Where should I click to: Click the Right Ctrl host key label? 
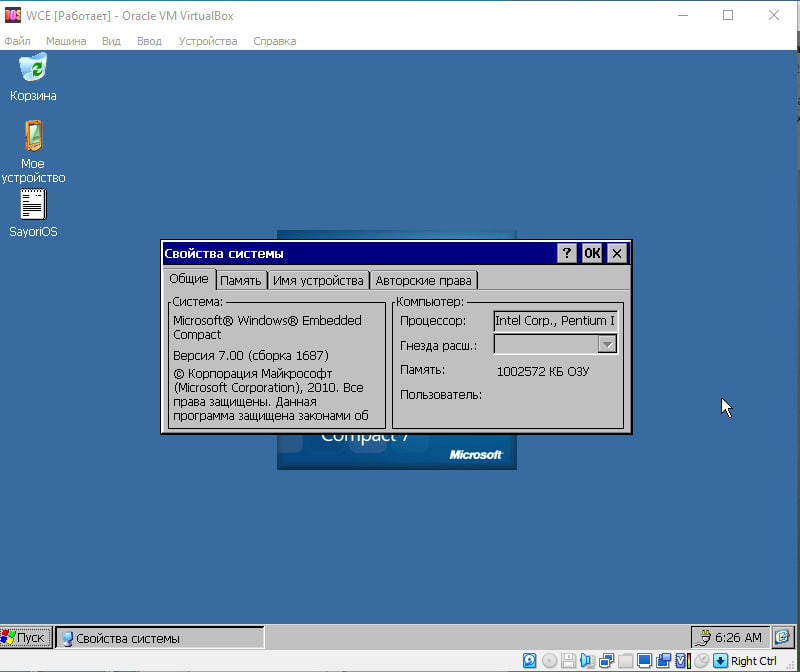[754, 661]
